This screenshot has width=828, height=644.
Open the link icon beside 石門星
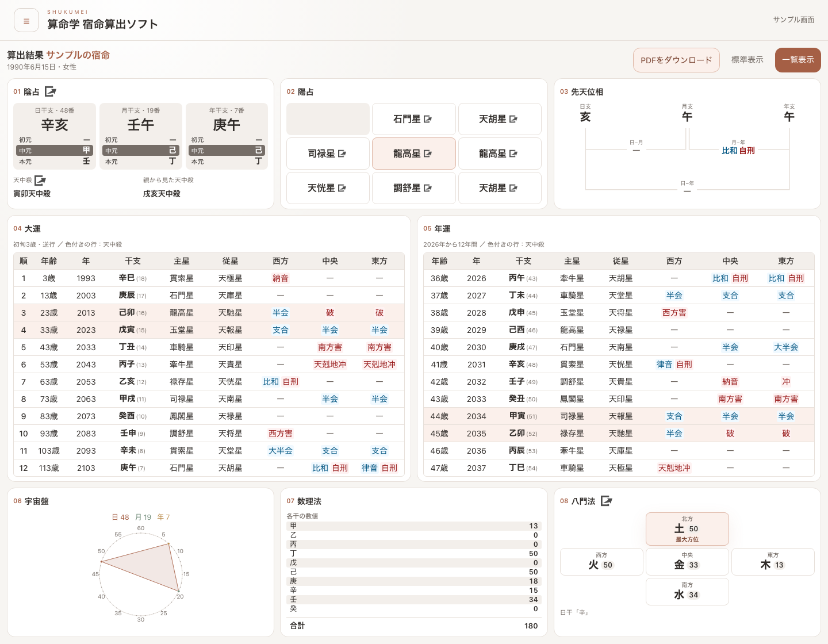[428, 119]
